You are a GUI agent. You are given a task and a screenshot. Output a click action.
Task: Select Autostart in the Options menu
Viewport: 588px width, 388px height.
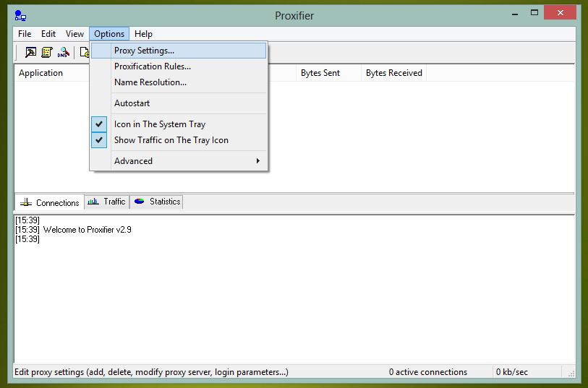179,103
